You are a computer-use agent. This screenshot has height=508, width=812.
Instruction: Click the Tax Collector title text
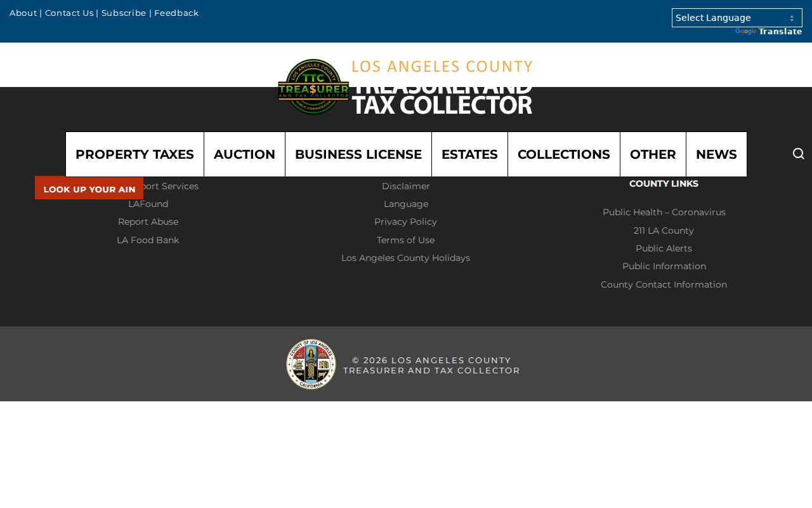(x=442, y=105)
